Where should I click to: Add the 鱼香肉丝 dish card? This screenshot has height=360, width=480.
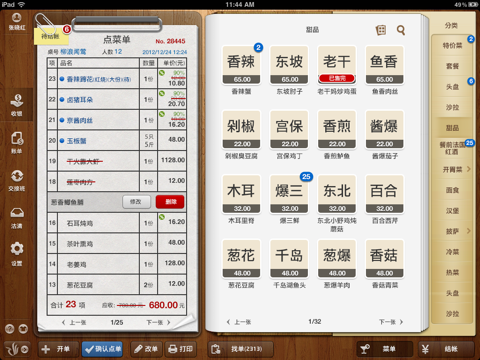[x=384, y=65]
